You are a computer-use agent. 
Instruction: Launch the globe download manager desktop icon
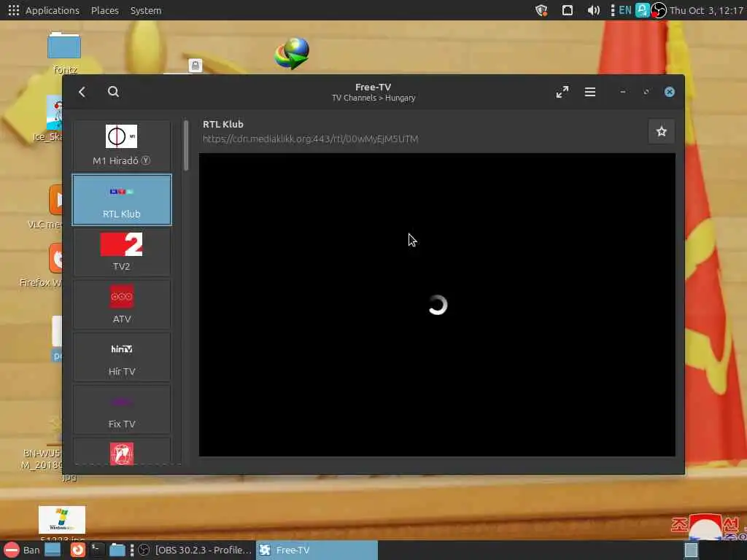tap(292, 53)
